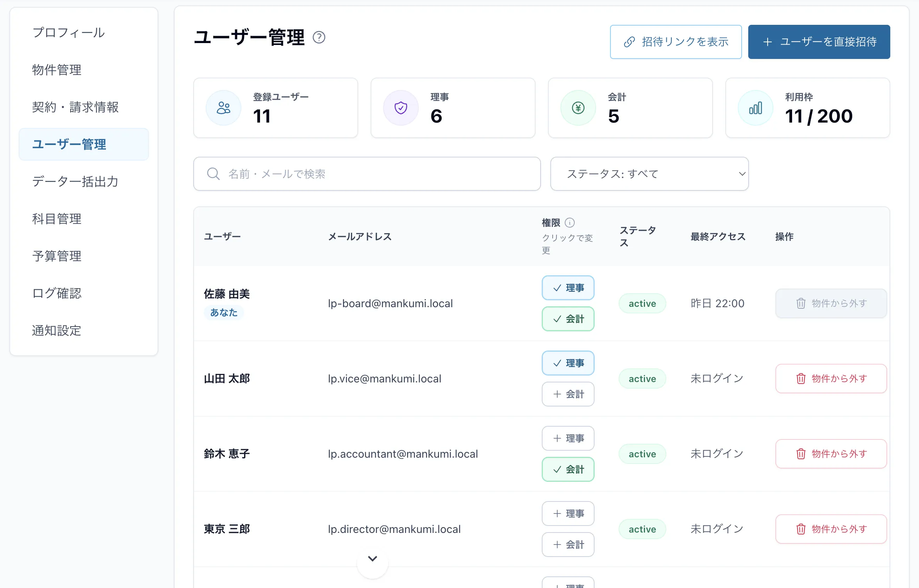919x588 pixels.
Task: Click 昨日 22:00 last access cell
Action: coord(718,303)
